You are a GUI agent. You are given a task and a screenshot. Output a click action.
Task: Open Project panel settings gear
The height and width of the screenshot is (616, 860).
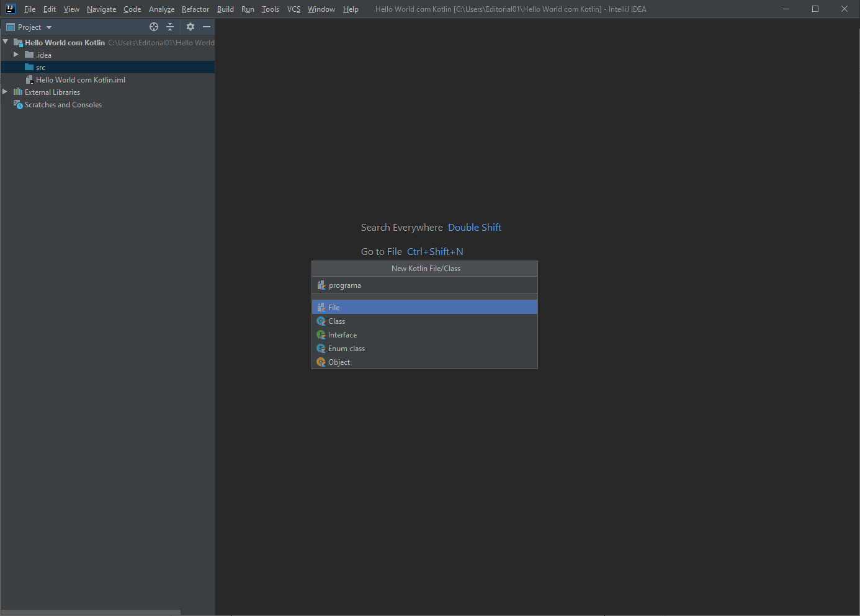pyautogui.click(x=190, y=27)
